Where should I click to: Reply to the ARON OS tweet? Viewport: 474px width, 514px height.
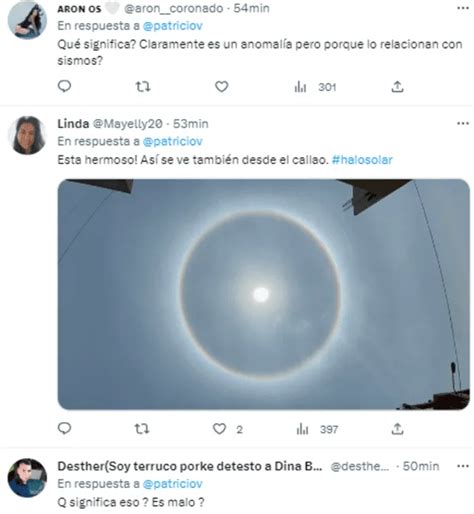point(64,86)
